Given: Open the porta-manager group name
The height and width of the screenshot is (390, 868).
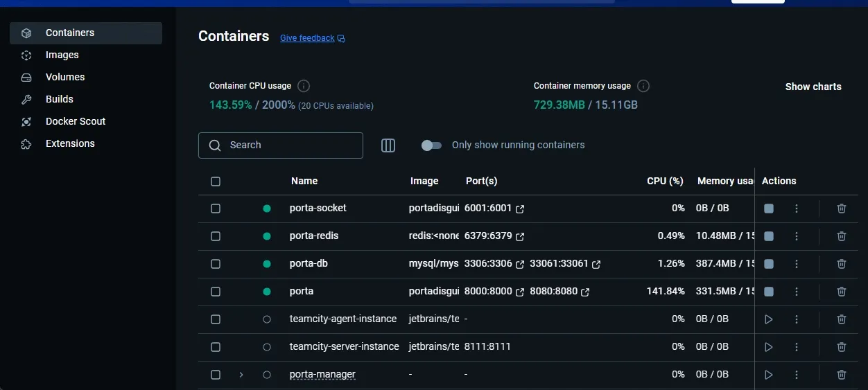Looking at the screenshot, I should click(x=322, y=374).
